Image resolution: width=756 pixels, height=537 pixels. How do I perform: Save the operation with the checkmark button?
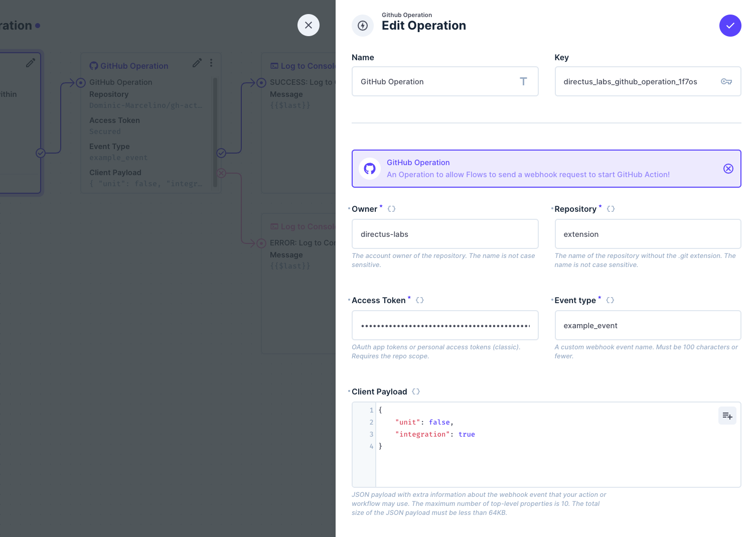(730, 26)
